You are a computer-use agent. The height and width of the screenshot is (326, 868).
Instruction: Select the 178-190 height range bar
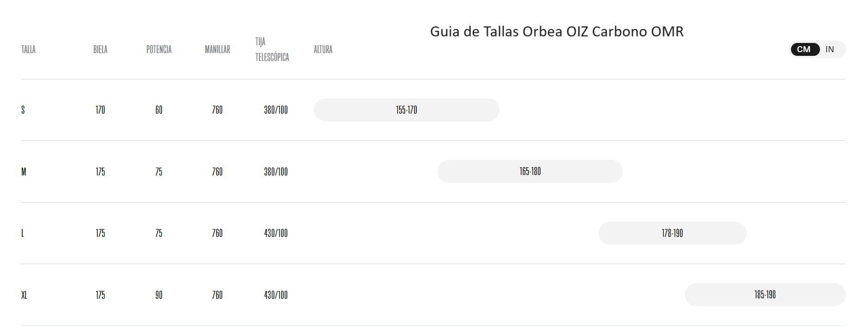coord(672,233)
